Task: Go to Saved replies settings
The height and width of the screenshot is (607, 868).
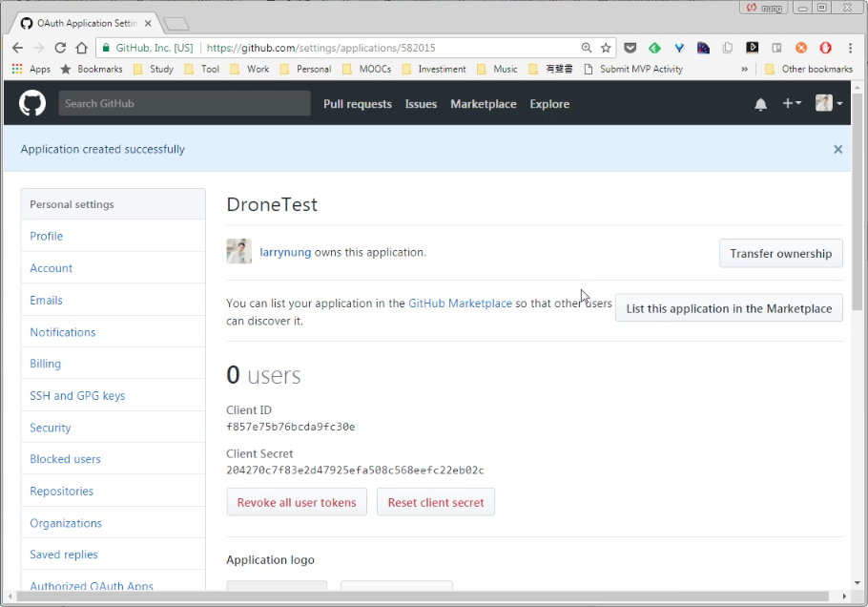Action: (64, 555)
